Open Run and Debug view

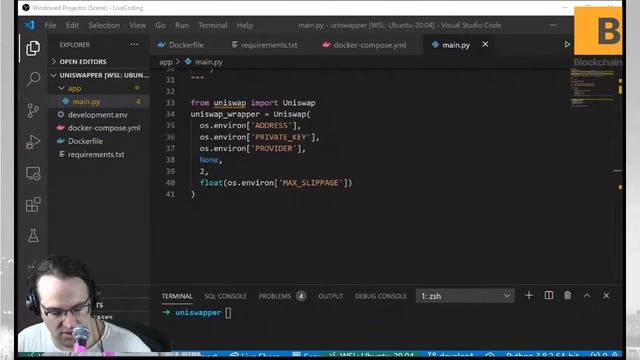[33, 142]
